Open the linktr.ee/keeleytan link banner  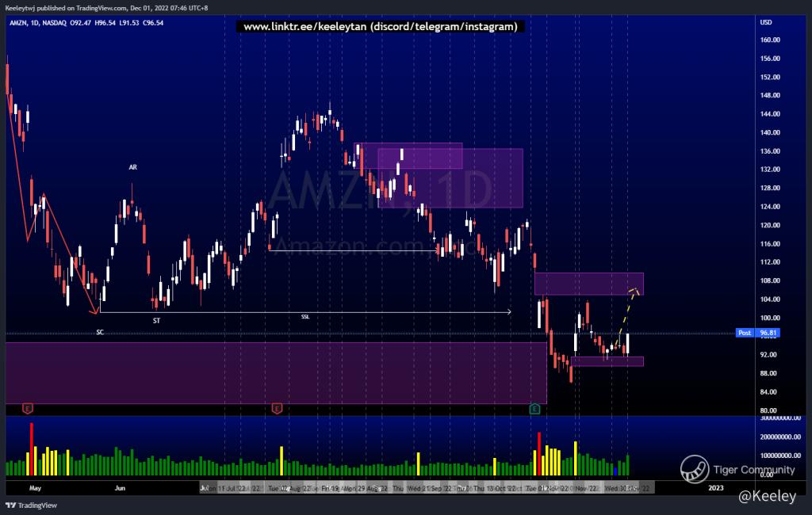pyautogui.click(x=380, y=26)
